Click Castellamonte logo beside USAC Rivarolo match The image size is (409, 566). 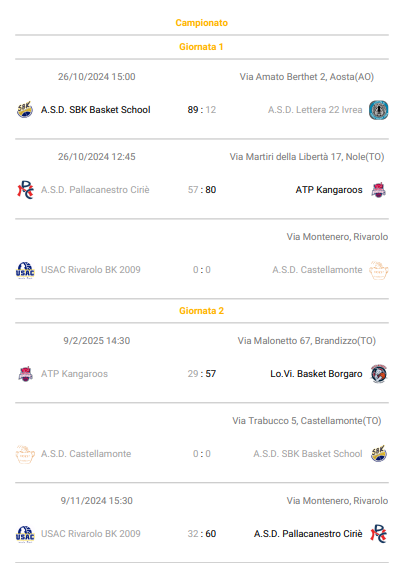click(x=378, y=270)
